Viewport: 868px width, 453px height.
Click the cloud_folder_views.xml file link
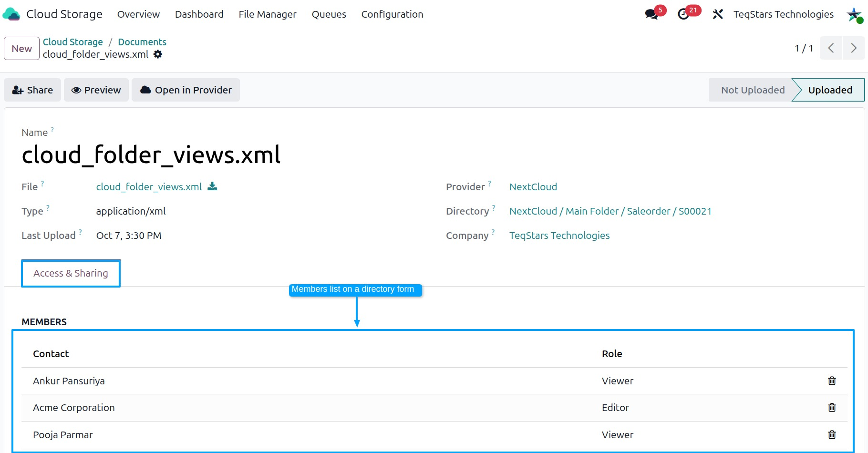149,187
